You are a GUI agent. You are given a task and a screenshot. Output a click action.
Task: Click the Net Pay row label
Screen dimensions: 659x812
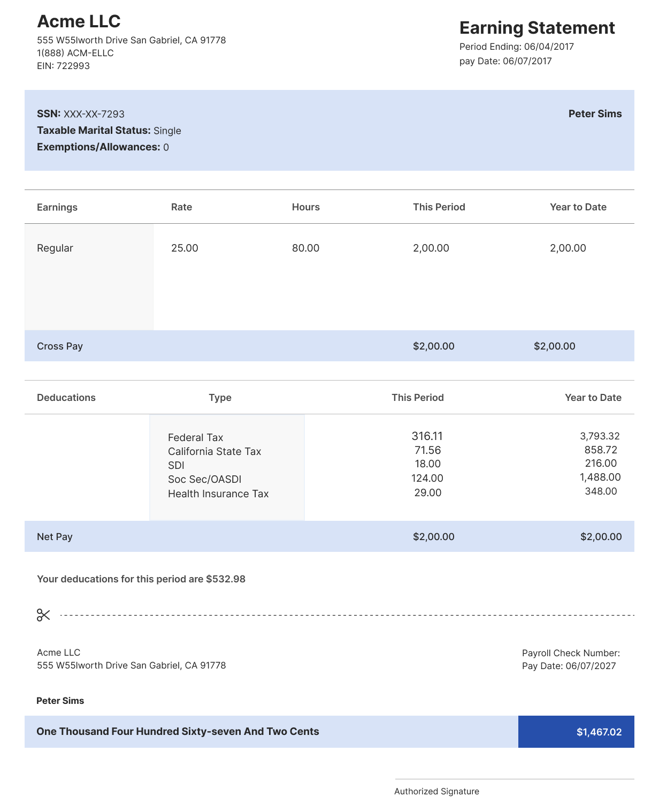(55, 536)
